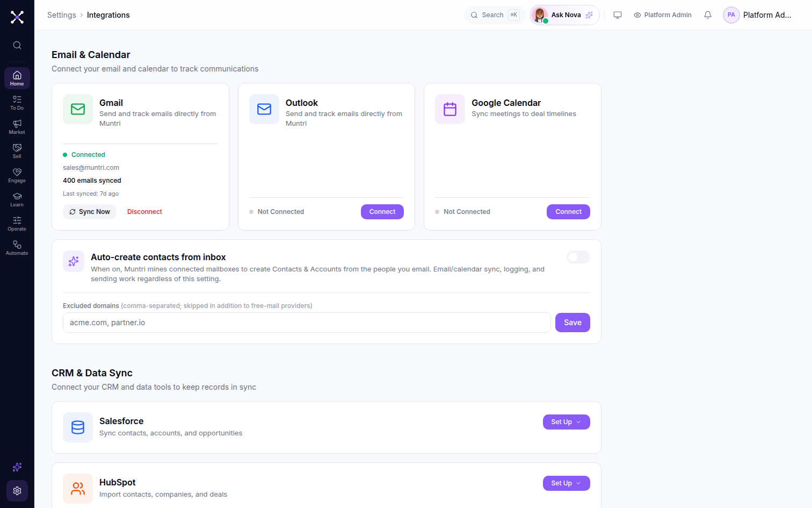
Task: Open the settings gear in the sidebar
Action: 17,491
